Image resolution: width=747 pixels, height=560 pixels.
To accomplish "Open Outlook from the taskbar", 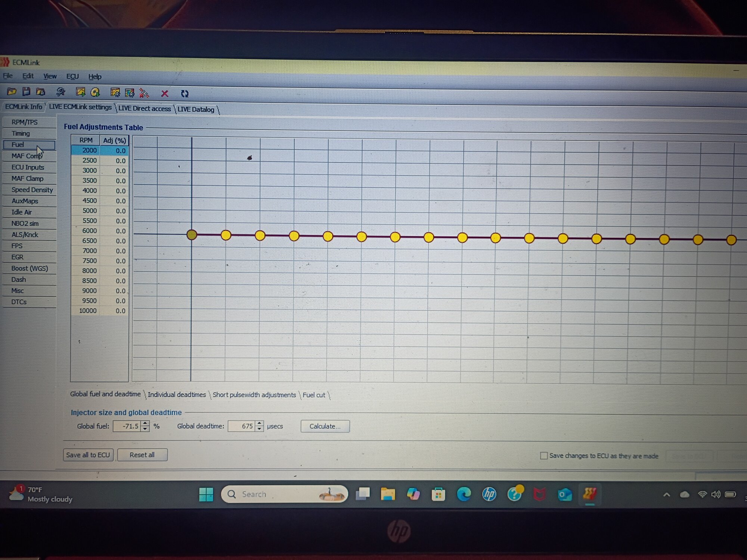I will click(565, 495).
